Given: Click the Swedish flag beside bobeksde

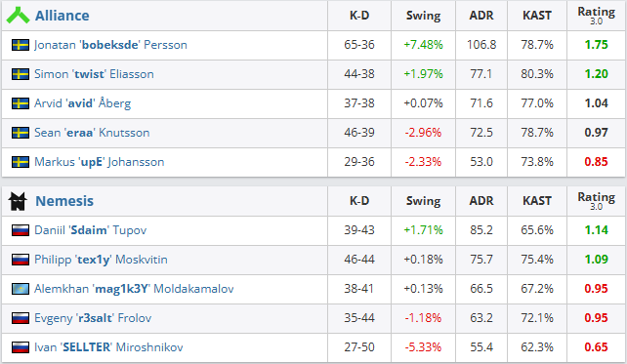Looking at the screenshot, I should pyautogui.click(x=21, y=45).
